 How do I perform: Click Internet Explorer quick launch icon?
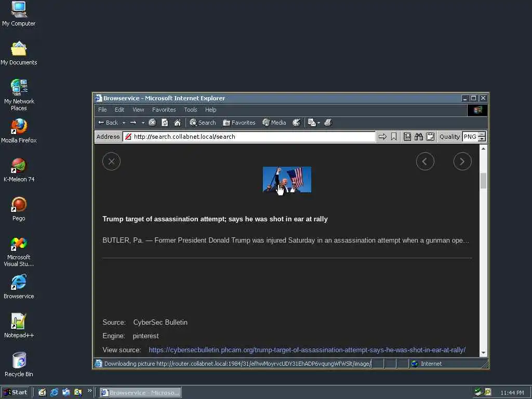(x=54, y=393)
